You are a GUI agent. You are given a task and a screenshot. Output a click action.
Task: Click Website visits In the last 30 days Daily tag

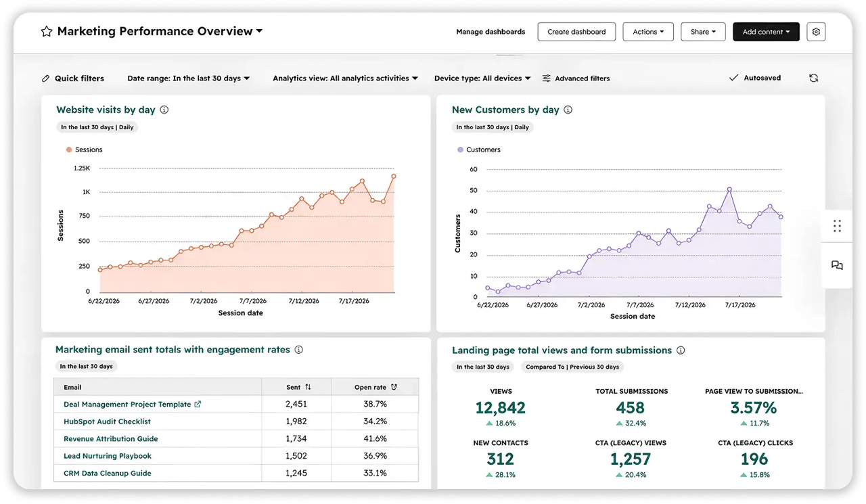click(x=97, y=127)
